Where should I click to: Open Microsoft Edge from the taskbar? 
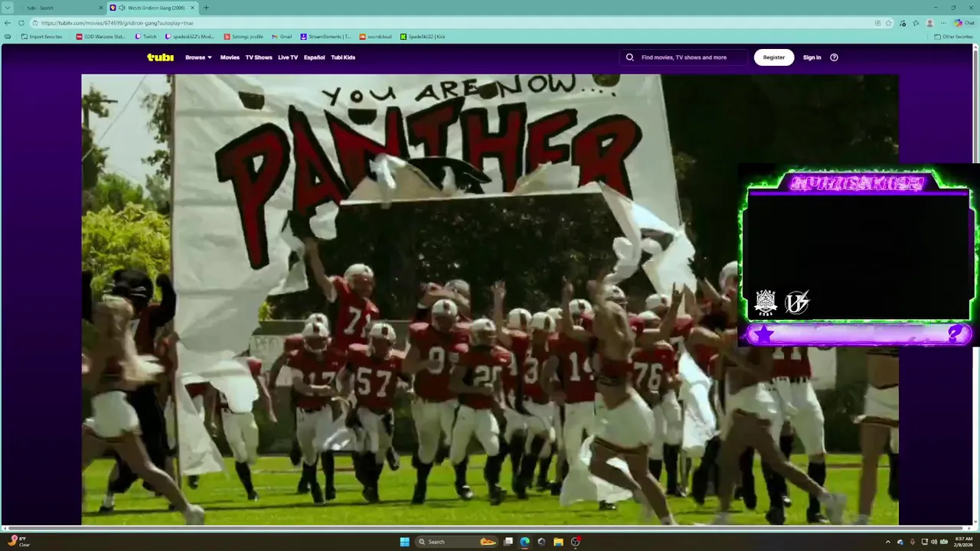tap(524, 542)
